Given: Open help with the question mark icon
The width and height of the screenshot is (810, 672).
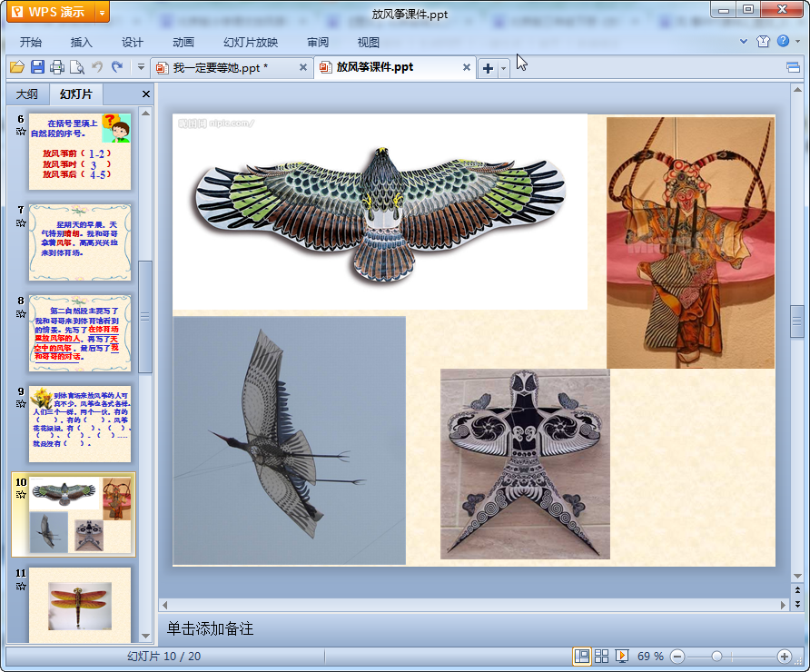Looking at the screenshot, I should 783,41.
